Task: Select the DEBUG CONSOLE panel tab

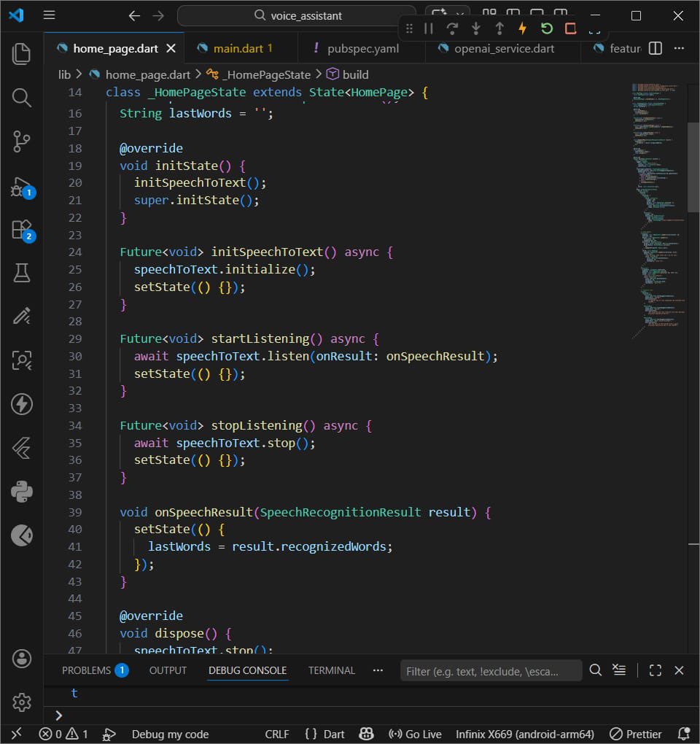Action: [248, 670]
